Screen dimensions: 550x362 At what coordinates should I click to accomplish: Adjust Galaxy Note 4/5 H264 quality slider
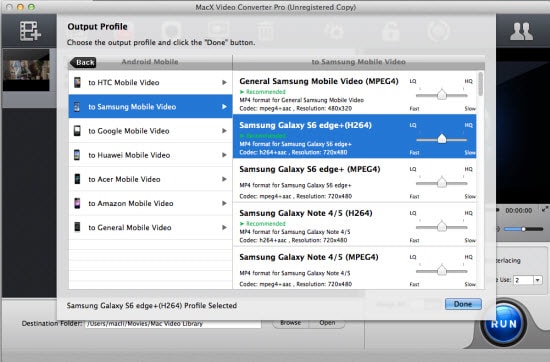point(442,227)
